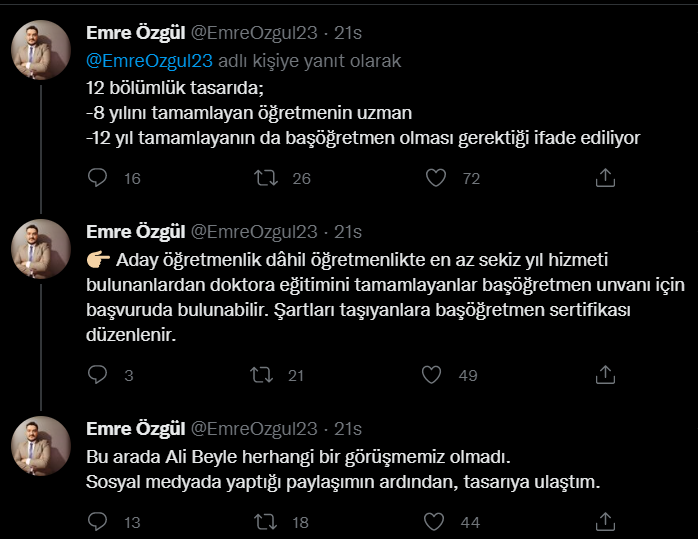
Task: Retweet the tweet showing 21 retweets
Action: click(261, 375)
